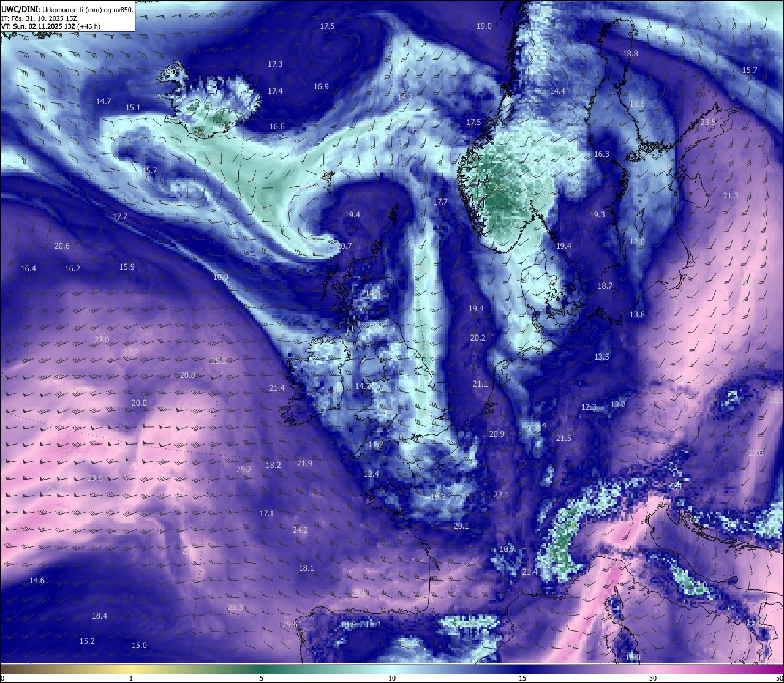The width and height of the screenshot is (784, 683).
Task: Click the 19.3 value on the map
Action: click(x=597, y=214)
